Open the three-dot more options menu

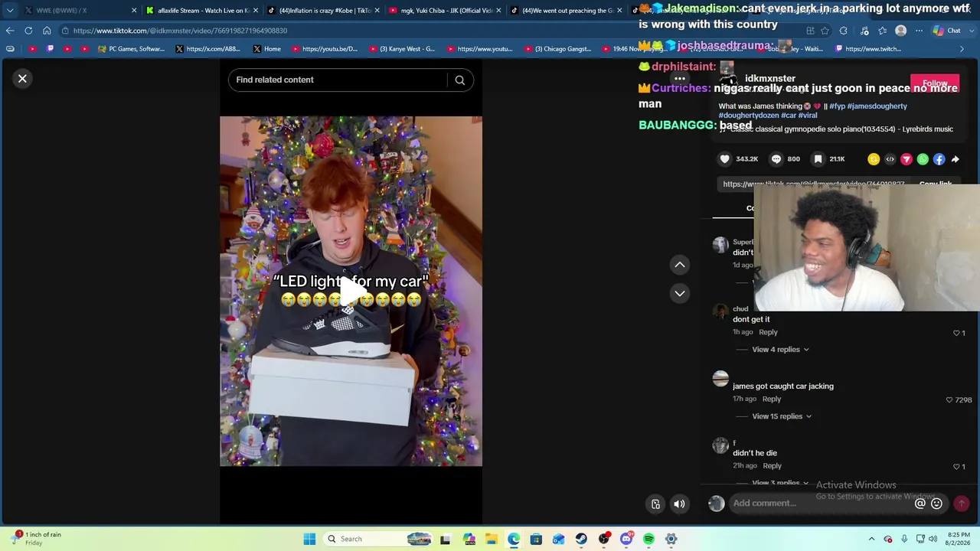coord(679,78)
